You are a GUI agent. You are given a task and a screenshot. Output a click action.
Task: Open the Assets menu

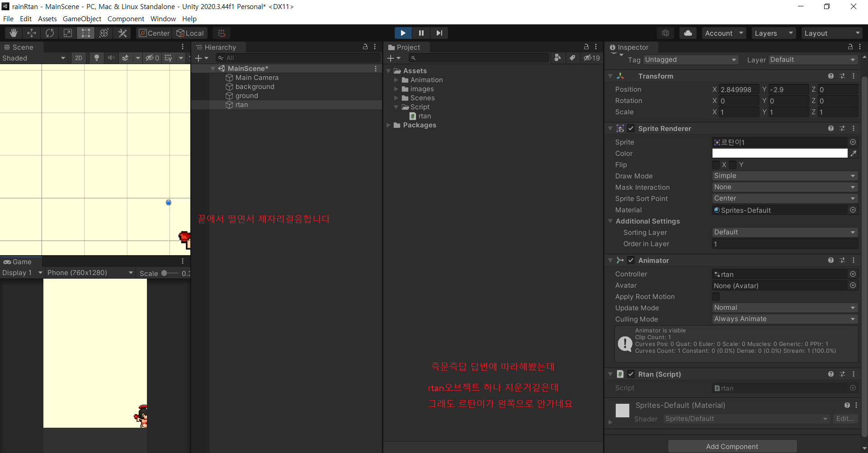[x=47, y=19]
